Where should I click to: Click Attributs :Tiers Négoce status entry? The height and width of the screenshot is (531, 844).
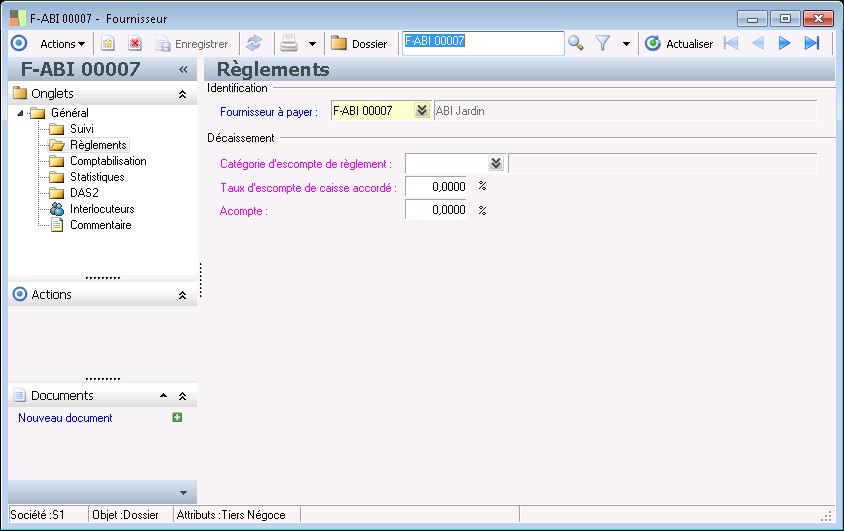click(231, 515)
